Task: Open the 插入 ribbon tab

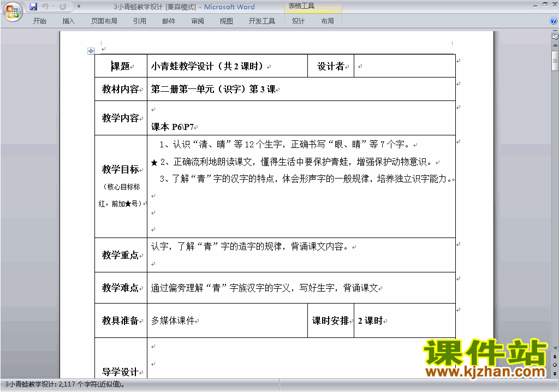Action: (x=68, y=21)
